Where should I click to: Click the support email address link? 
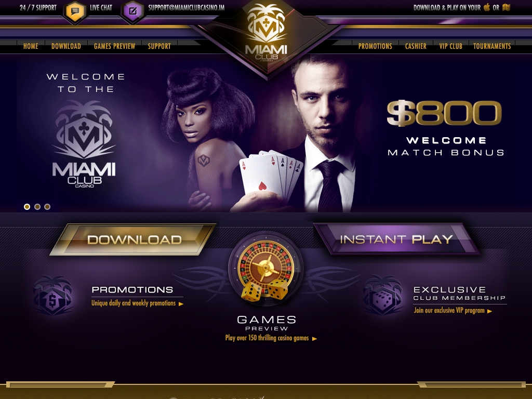(x=187, y=7)
